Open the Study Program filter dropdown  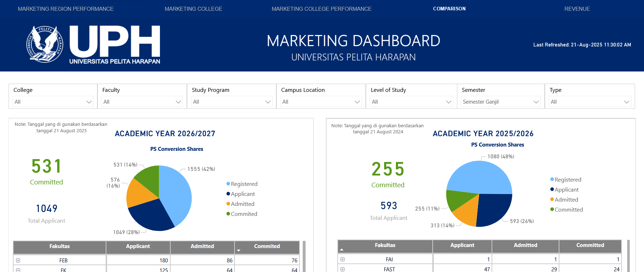point(231,102)
